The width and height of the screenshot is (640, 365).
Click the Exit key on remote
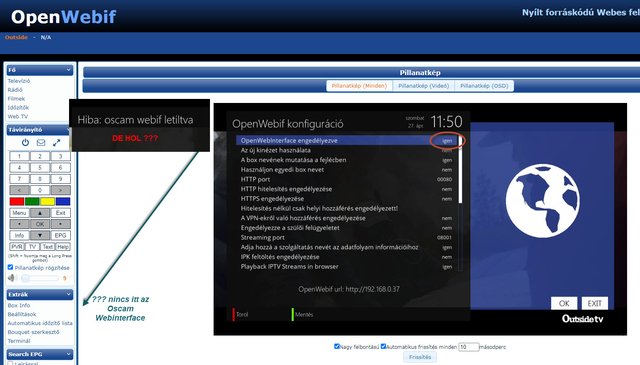coord(60,213)
